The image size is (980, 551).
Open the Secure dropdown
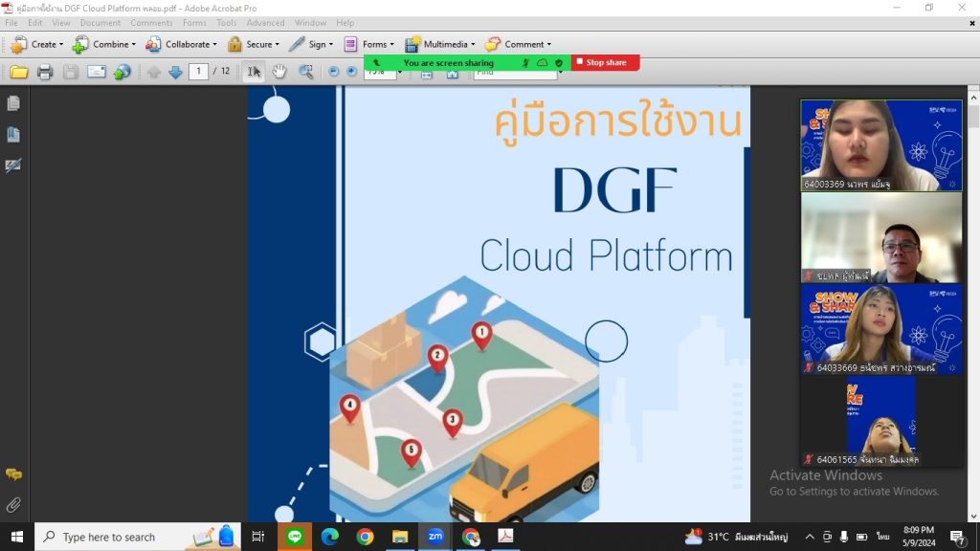click(x=253, y=44)
